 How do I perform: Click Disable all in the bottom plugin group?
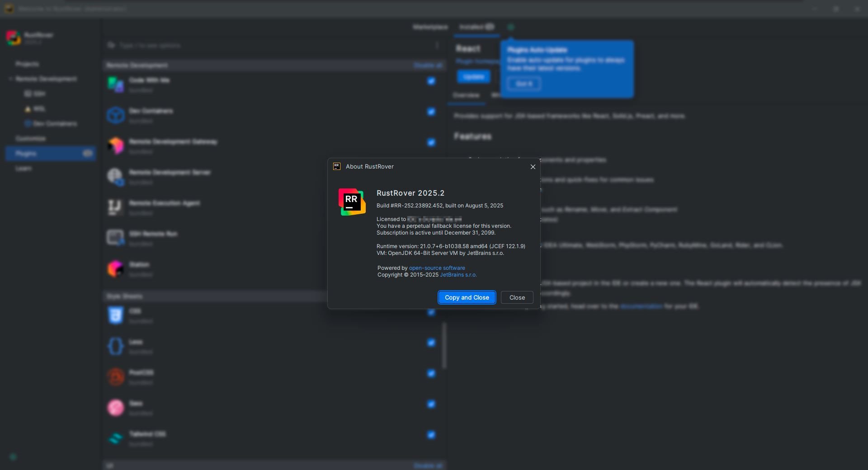428,465
